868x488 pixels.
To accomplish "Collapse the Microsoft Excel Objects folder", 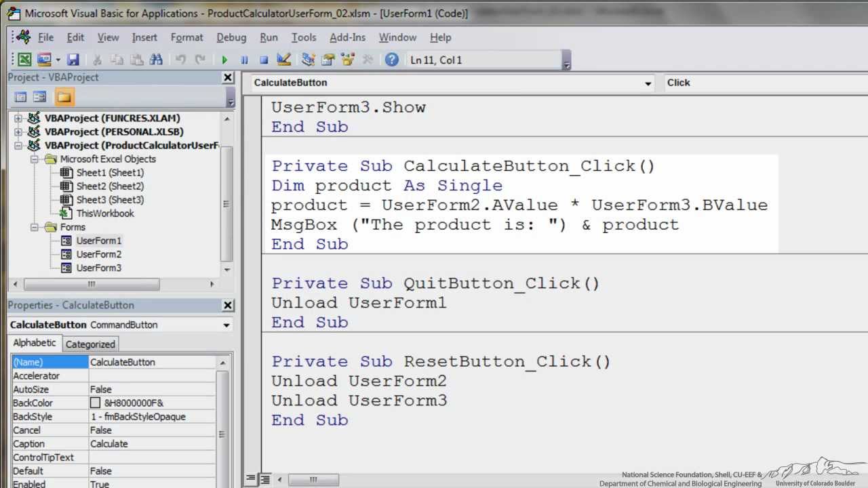I will click(34, 159).
